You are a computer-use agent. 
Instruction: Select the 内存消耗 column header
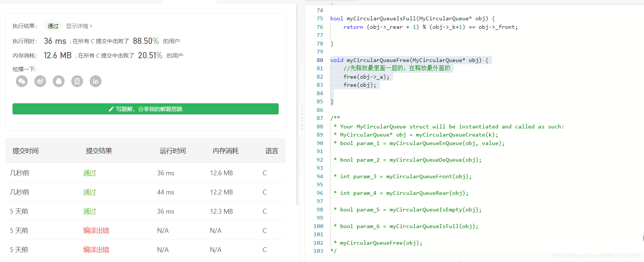(x=225, y=151)
